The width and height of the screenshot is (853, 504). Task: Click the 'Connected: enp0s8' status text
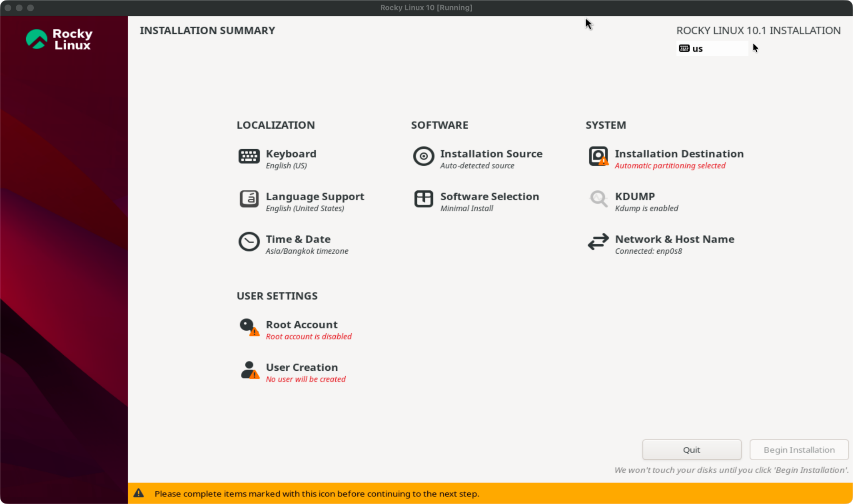click(649, 251)
